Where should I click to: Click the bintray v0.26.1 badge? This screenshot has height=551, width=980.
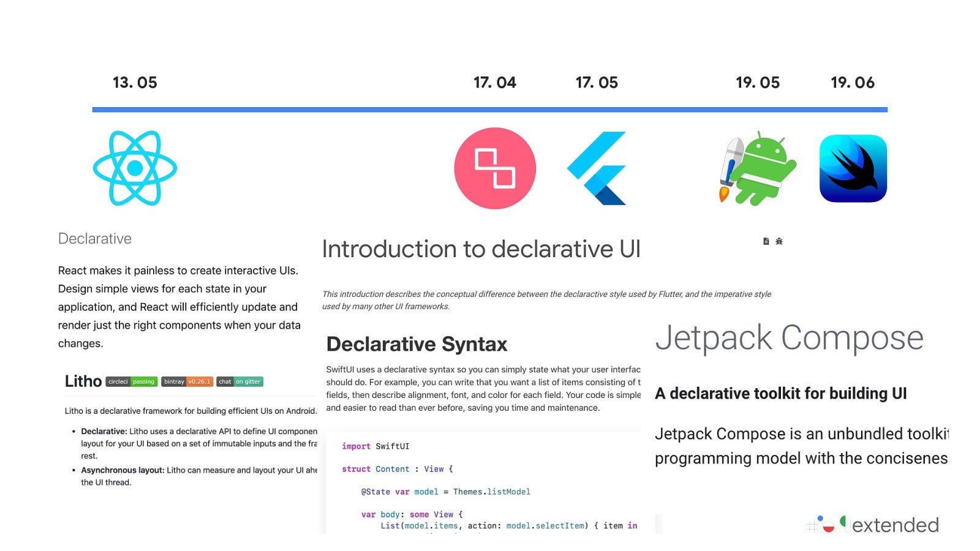(x=187, y=381)
